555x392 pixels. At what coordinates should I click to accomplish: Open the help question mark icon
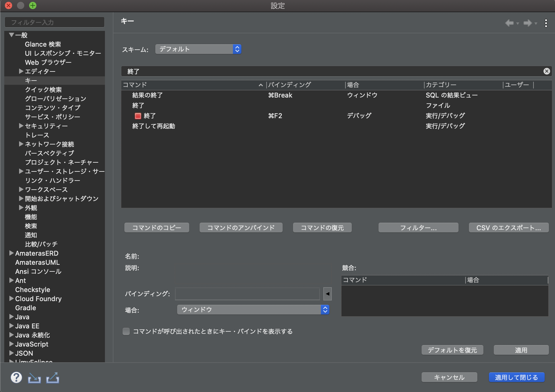[16, 377]
